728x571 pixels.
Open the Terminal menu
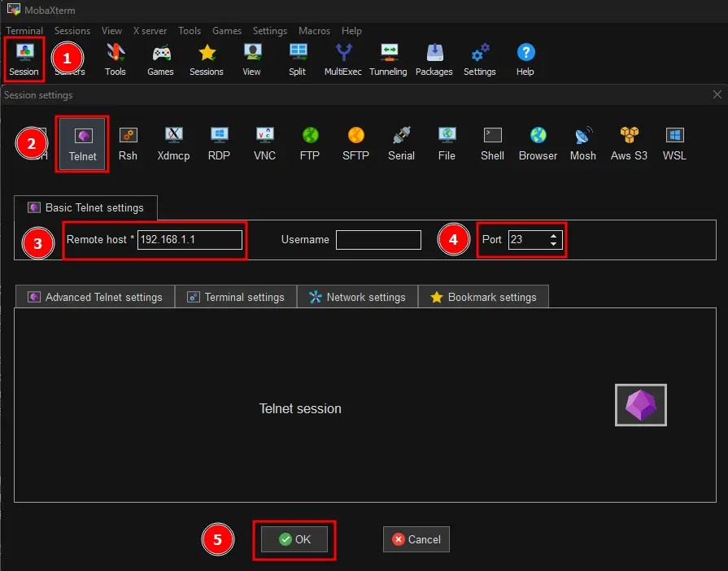(24, 31)
